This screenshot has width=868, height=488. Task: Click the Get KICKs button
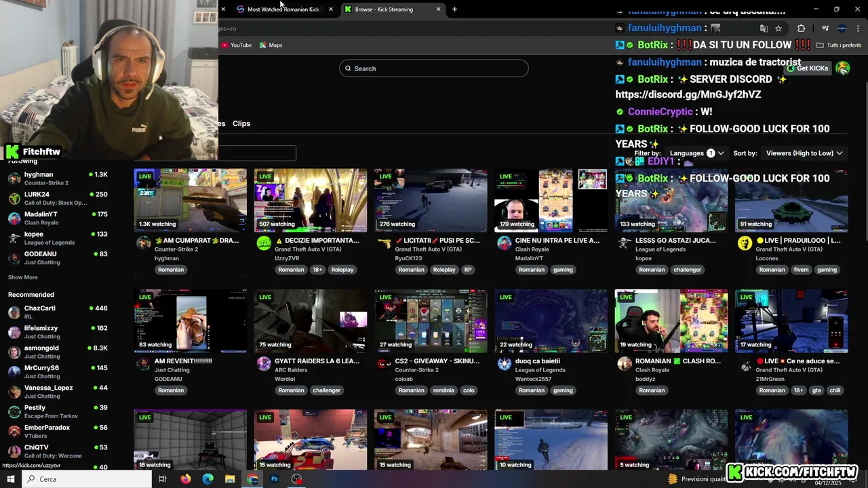tap(808, 68)
